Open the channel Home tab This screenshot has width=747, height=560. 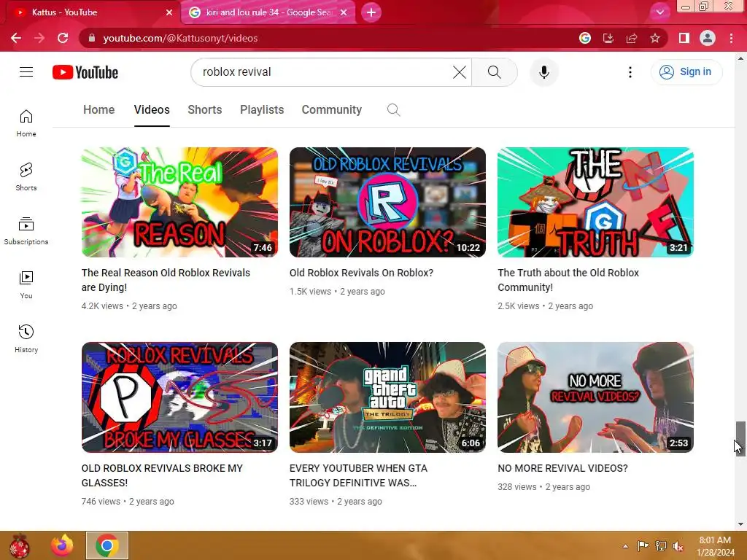(x=98, y=110)
